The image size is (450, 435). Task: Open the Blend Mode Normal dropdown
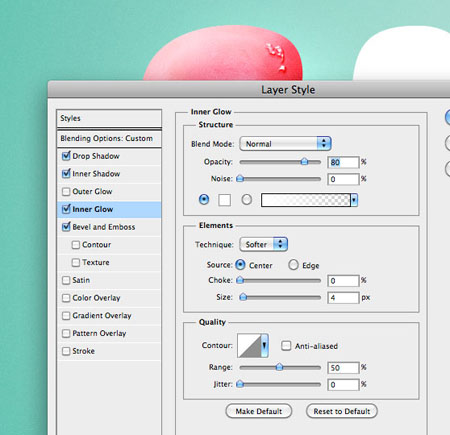pyautogui.click(x=285, y=144)
